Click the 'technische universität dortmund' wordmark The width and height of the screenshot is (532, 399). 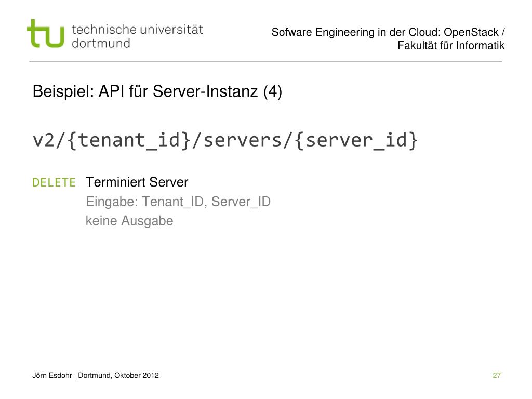tap(137, 36)
